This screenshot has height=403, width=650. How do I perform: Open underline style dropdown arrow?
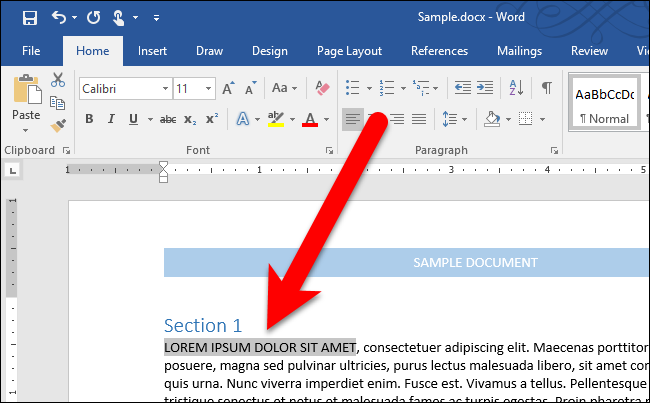[150, 119]
